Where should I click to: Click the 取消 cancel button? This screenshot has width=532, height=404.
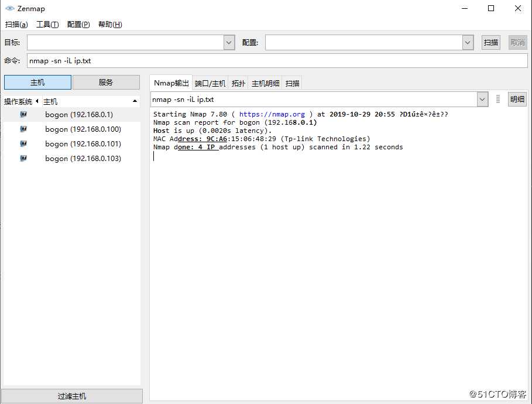tap(518, 42)
